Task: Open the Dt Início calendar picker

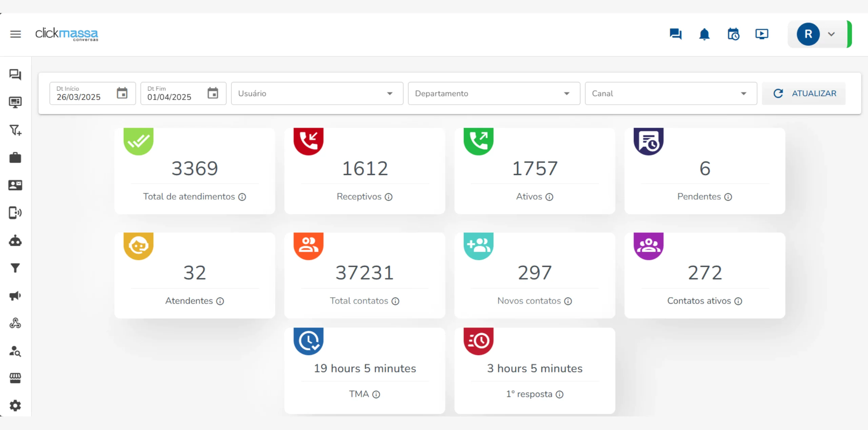Action: [122, 93]
